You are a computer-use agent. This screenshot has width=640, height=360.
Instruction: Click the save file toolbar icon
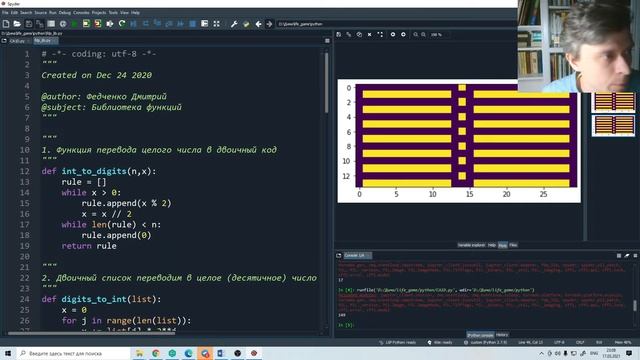click(x=29, y=24)
